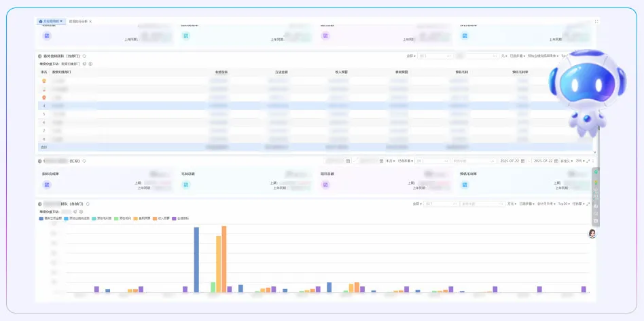Open the first dashboard tab dropdown

(52, 22)
